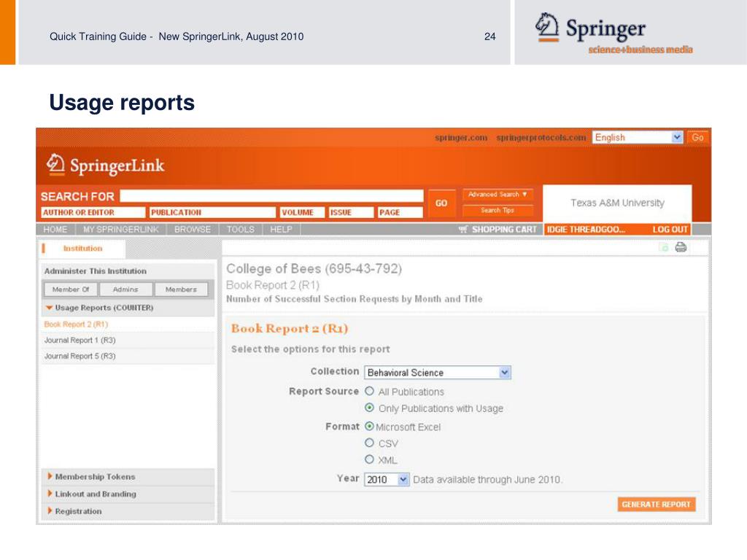The image size is (747, 560).
Task: Open the Year dropdown
Action: tap(387, 479)
